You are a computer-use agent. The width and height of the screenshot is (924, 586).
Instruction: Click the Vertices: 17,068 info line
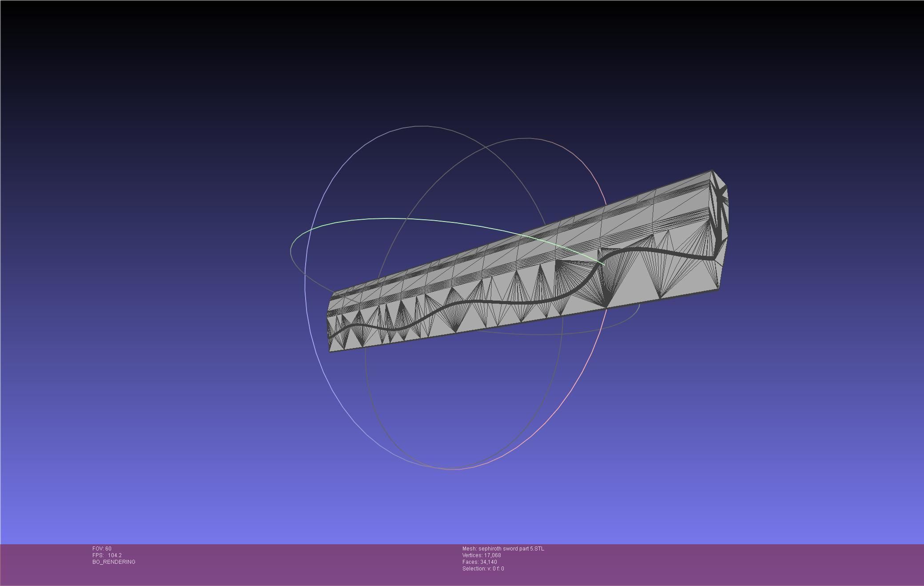pyautogui.click(x=482, y=555)
